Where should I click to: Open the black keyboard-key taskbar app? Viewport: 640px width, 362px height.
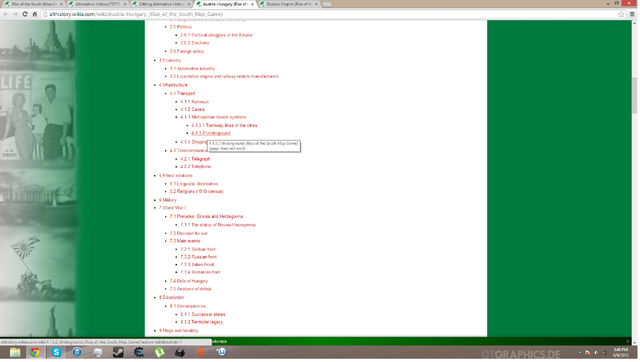(180, 352)
